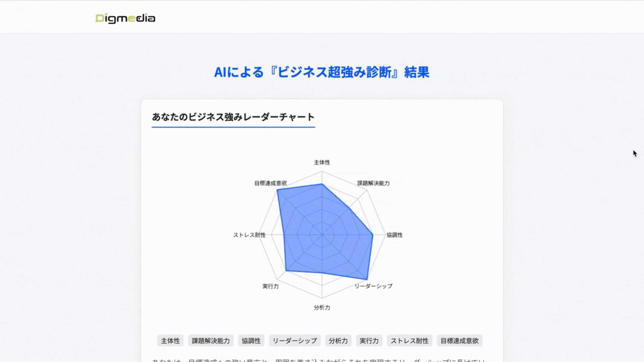Select the 分析力 axis label
This screenshot has width=644, height=362.
click(322, 307)
